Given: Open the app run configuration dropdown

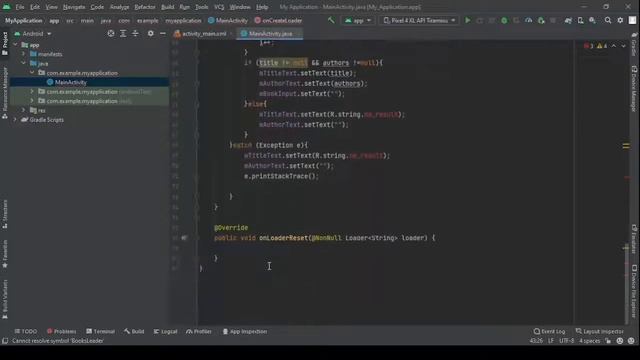Looking at the screenshot, I should pos(358,20).
